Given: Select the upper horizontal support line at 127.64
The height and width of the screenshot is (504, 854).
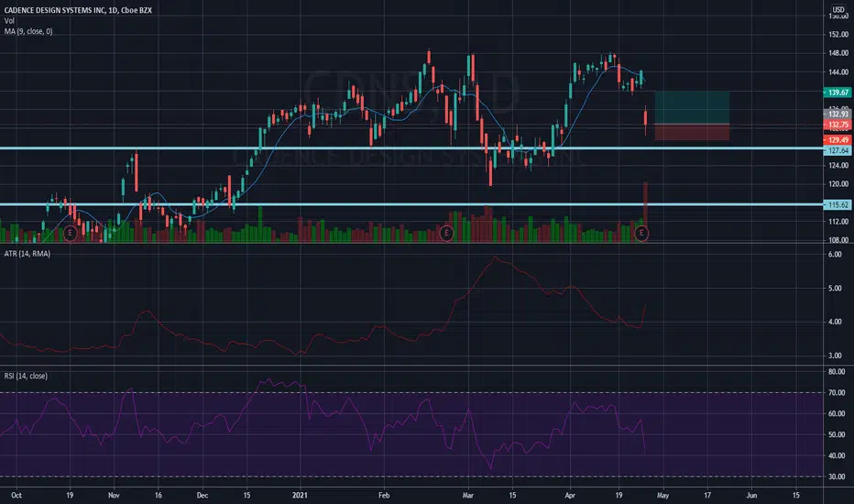Looking at the screenshot, I should [411, 148].
